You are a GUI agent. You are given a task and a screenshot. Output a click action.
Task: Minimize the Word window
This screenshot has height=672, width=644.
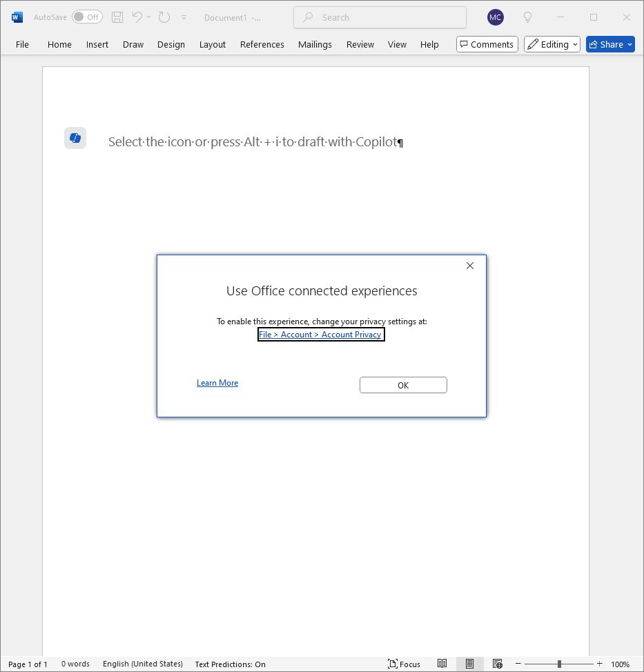[560, 17]
